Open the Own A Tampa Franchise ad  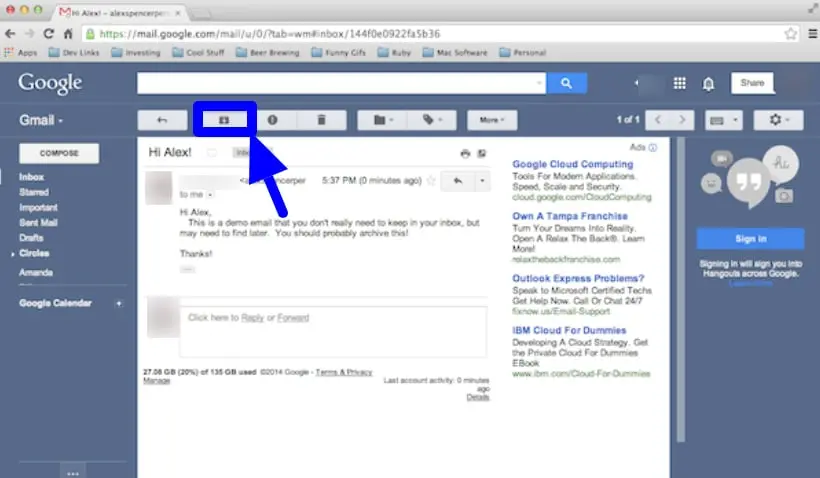click(570, 216)
